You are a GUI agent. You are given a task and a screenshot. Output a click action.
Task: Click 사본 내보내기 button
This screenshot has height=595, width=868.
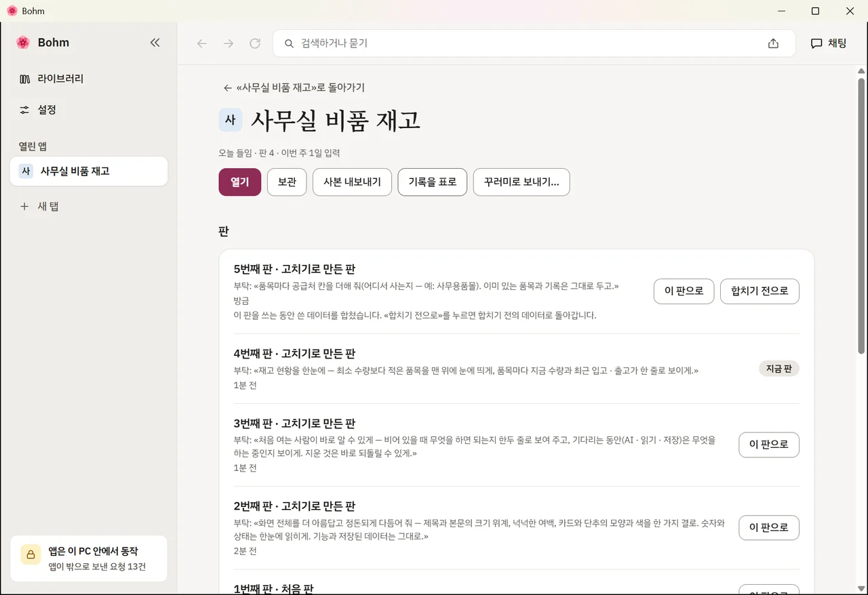click(x=352, y=182)
